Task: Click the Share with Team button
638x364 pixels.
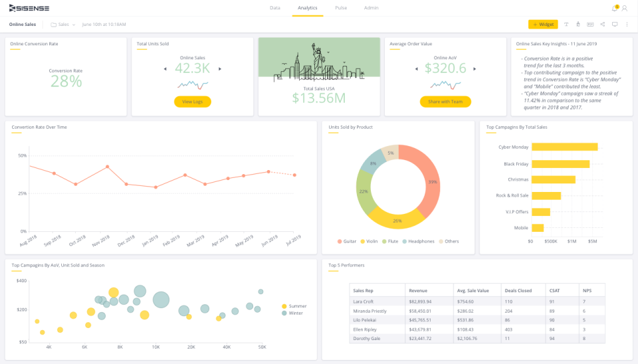Action: (x=445, y=102)
